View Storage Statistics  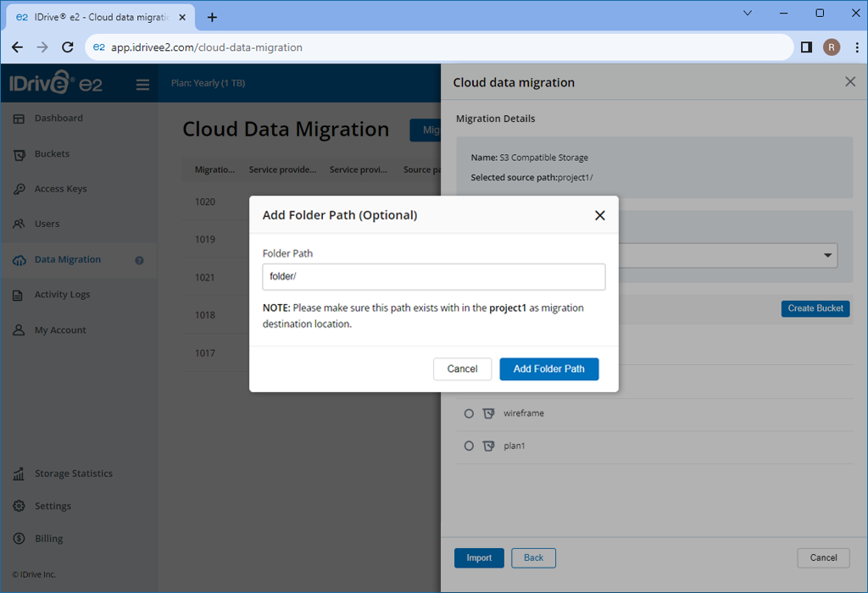pyautogui.click(x=74, y=474)
